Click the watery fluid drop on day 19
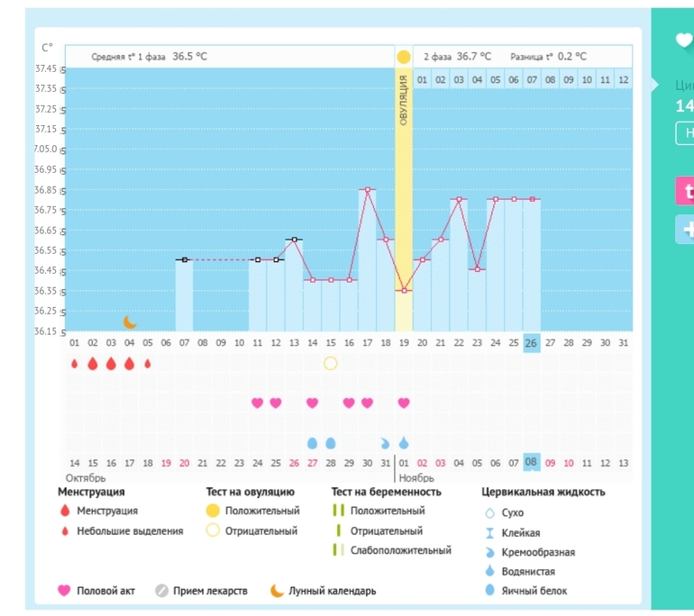694x616 pixels. click(x=404, y=443)
